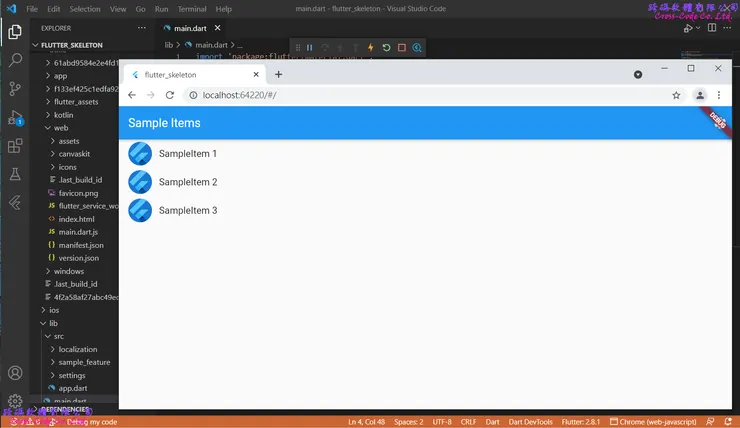Click the Split Editor icon
Image resolution: width=740 pixels, height=428 pixels.
point(712,28)
